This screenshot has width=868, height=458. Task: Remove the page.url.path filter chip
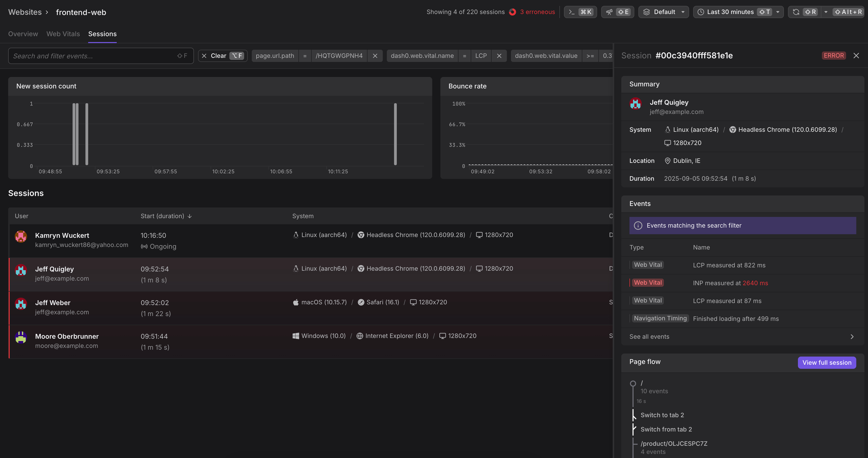point(375,56)
